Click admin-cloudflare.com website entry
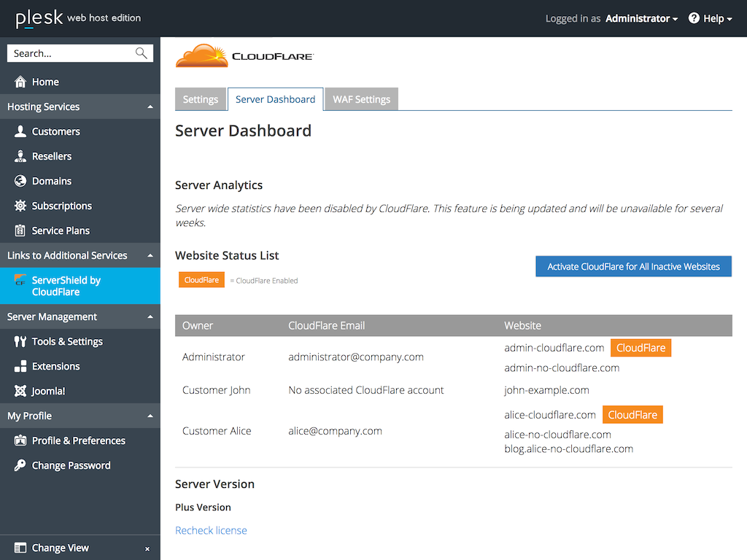This screenshot has width=747, height=560. click(554, 348)
